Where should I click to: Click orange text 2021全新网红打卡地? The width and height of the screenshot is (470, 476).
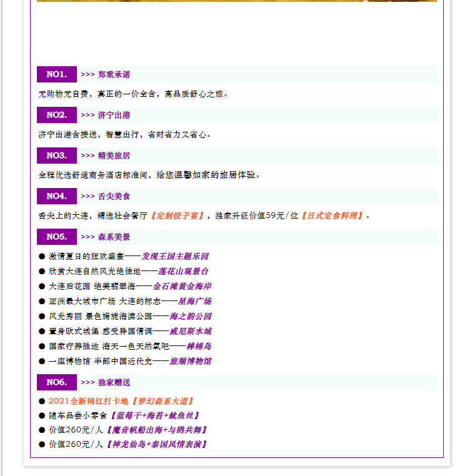[88, 401]
